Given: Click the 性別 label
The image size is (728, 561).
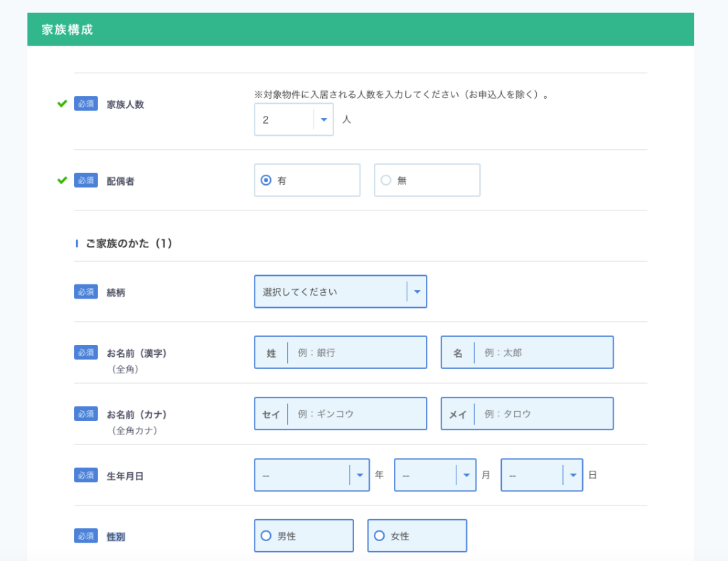Looking at the screenshot, I should (x=116, y=537).
